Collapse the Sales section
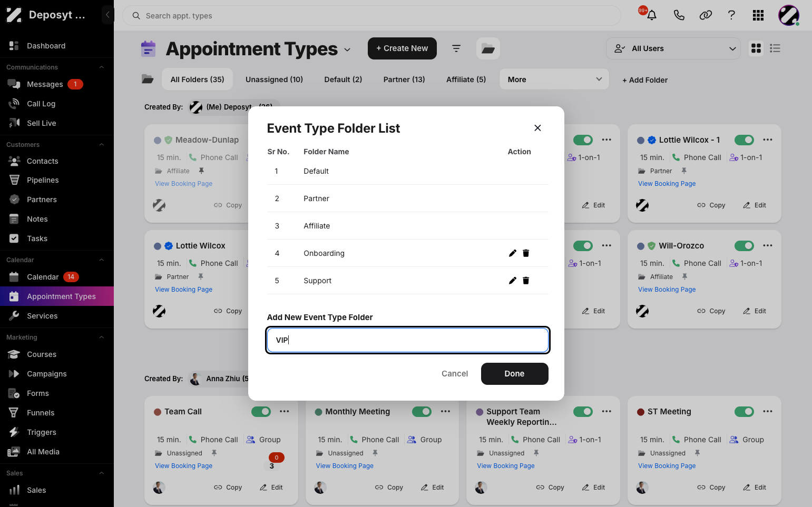812x507 pixels. point(102,473)
